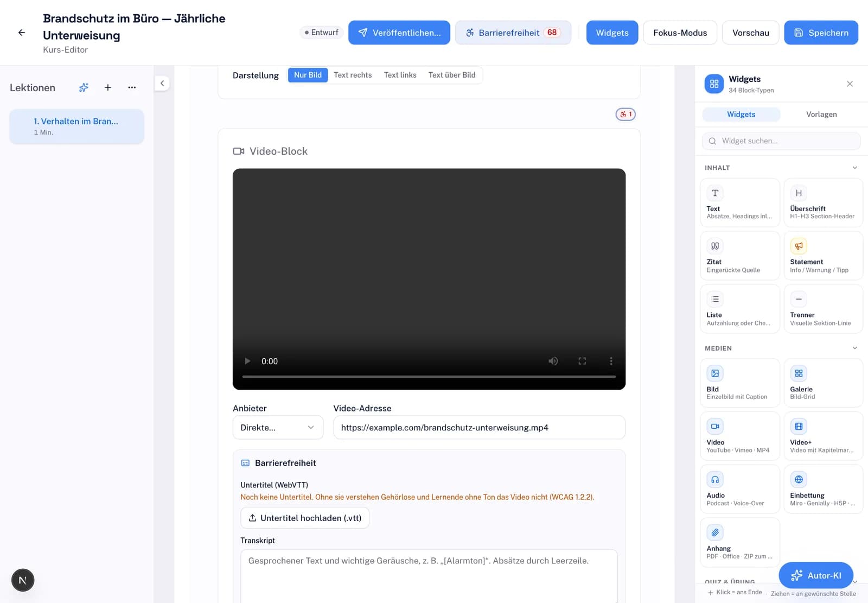
Task: Switch to the Vorlagen tab
Action: pos(821,114)
